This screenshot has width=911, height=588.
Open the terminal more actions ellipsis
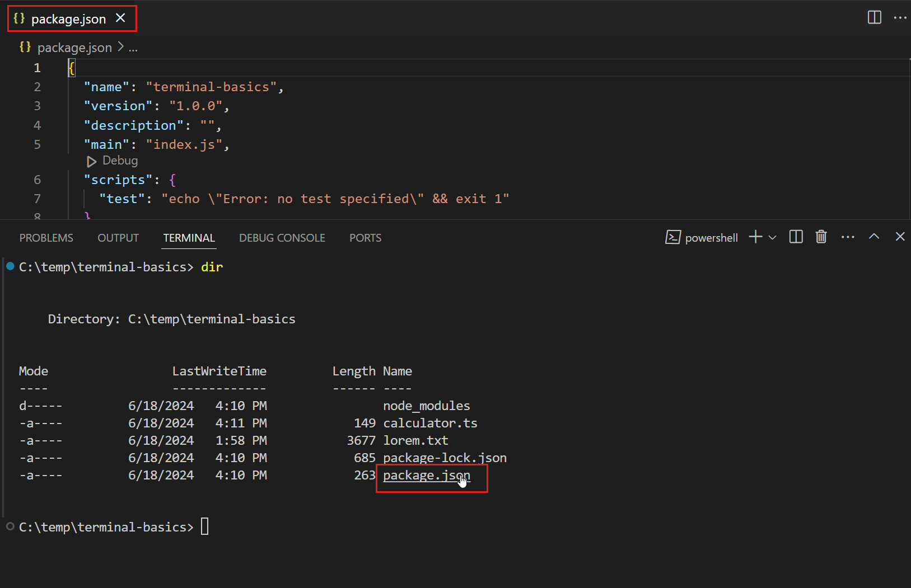(847, 237)
